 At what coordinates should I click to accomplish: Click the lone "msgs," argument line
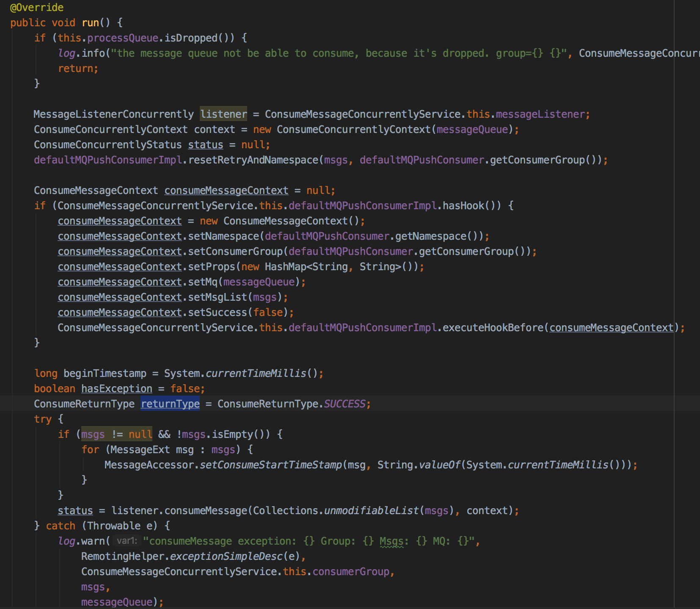(96, 587)
